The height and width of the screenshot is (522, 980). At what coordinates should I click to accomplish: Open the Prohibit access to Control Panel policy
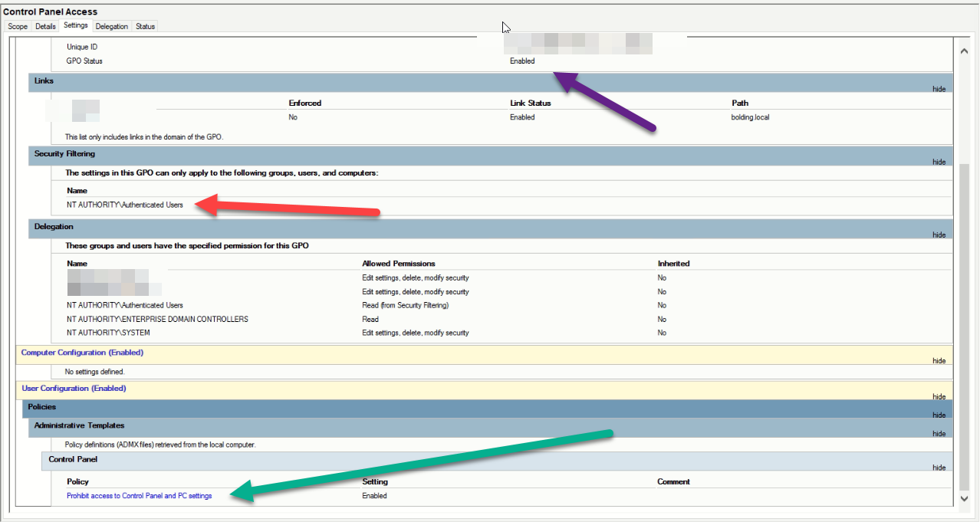tap(138, 495)
